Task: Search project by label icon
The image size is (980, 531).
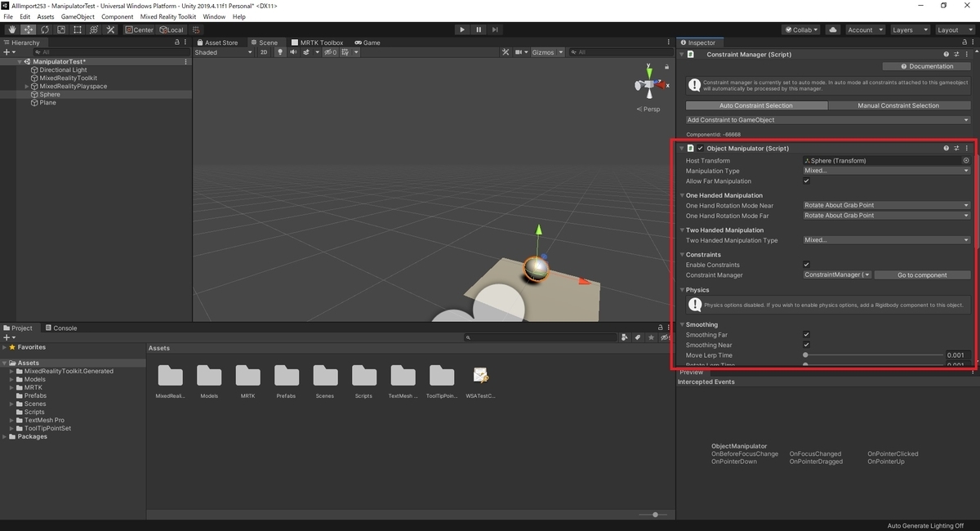Action: pos(638,337)
